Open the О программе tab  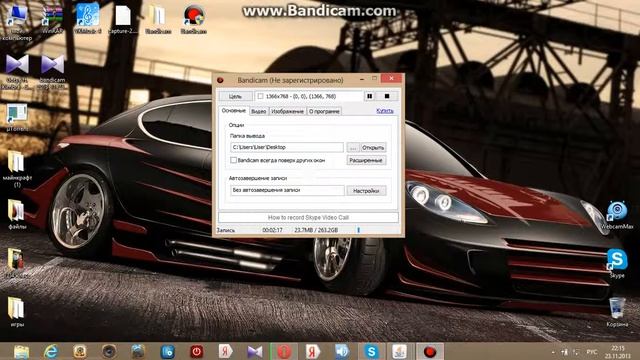pyautogui.click(x=324, y=111)
